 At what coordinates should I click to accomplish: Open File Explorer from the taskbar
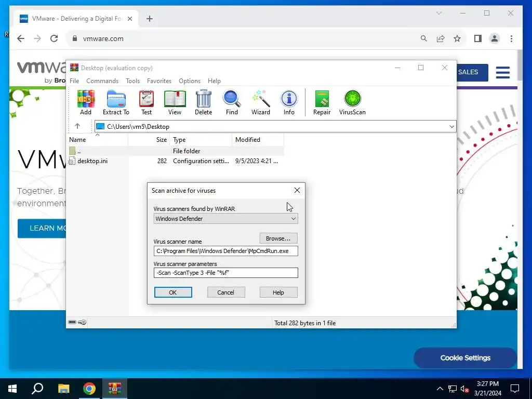point(63,389)
